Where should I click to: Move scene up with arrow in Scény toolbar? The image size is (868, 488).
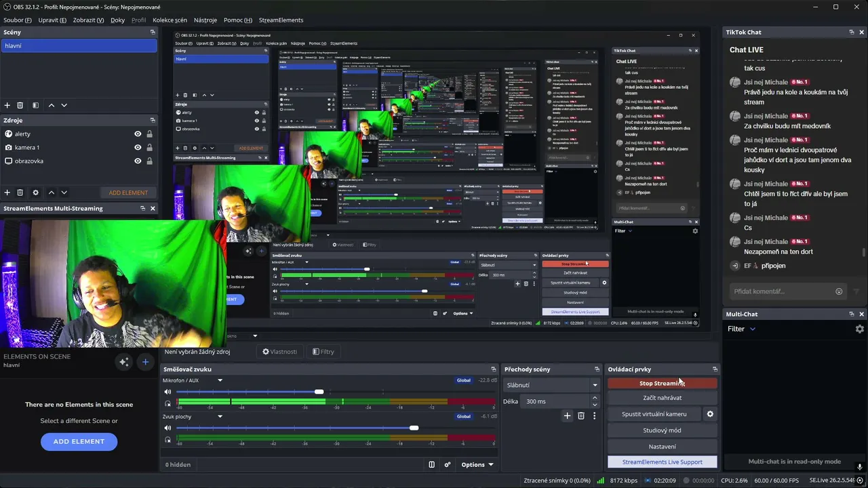click(52, 105)
